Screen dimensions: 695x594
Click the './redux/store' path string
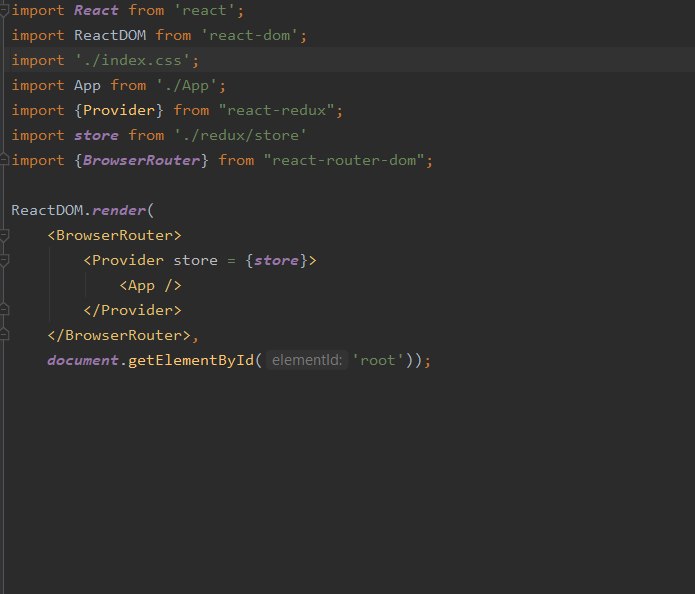[240, 135]
